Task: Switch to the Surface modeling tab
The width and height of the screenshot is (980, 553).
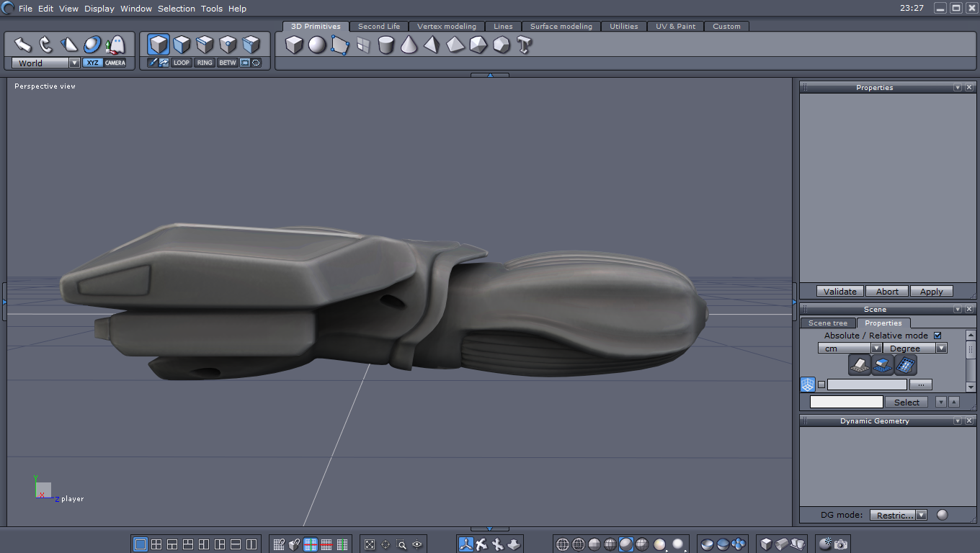Action: 561,26
